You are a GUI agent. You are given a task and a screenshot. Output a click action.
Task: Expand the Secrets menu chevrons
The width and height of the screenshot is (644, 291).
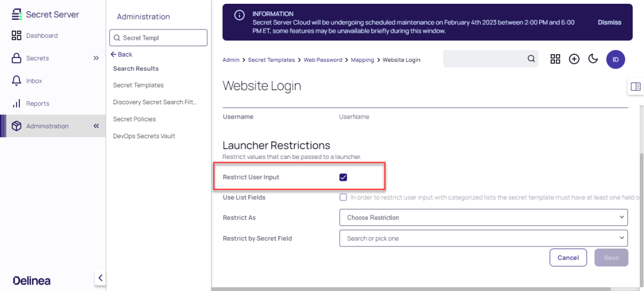(x=96, y=58)
